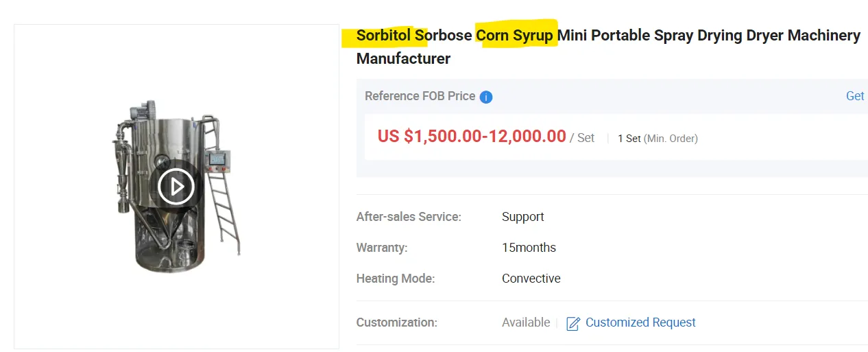Click the 15months warranty value

click(529, 248)
